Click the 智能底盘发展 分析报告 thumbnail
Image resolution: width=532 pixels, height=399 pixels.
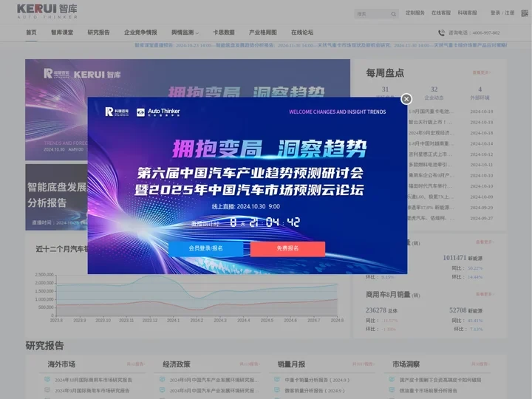pyautogui.click(x=56, y=197)
